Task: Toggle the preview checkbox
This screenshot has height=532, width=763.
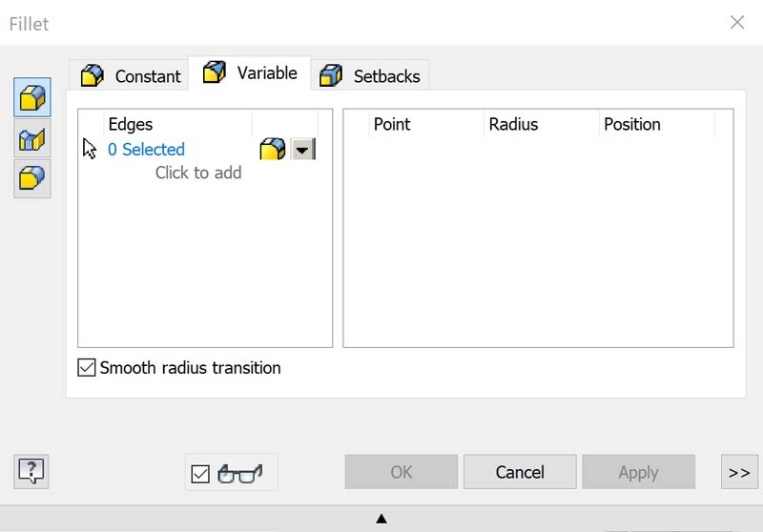Action: 200,474
